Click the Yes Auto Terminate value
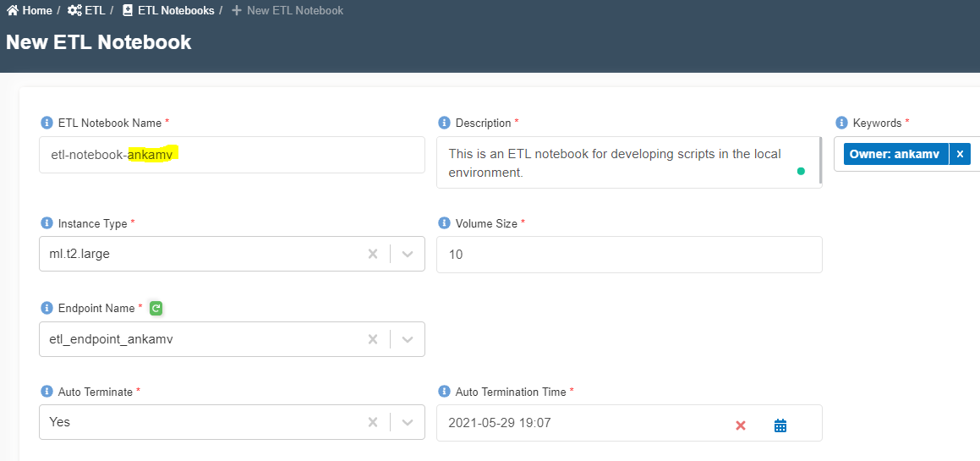 coord(59,422)
